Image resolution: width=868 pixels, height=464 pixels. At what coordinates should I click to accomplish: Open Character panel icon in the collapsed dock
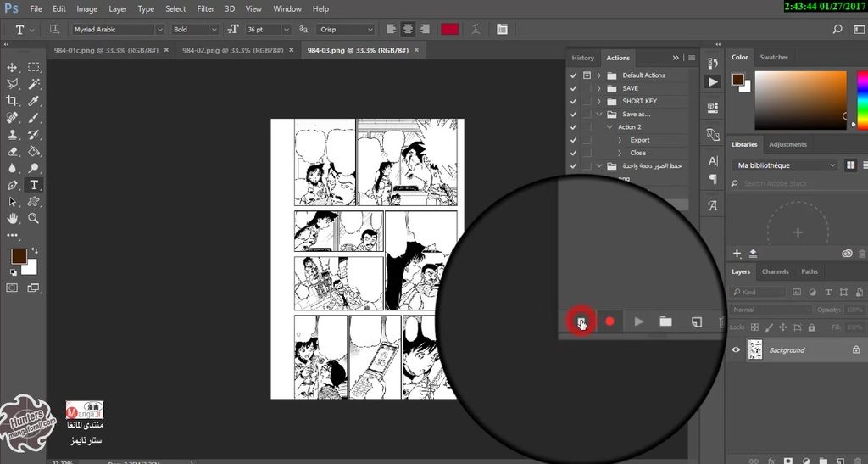713,161
